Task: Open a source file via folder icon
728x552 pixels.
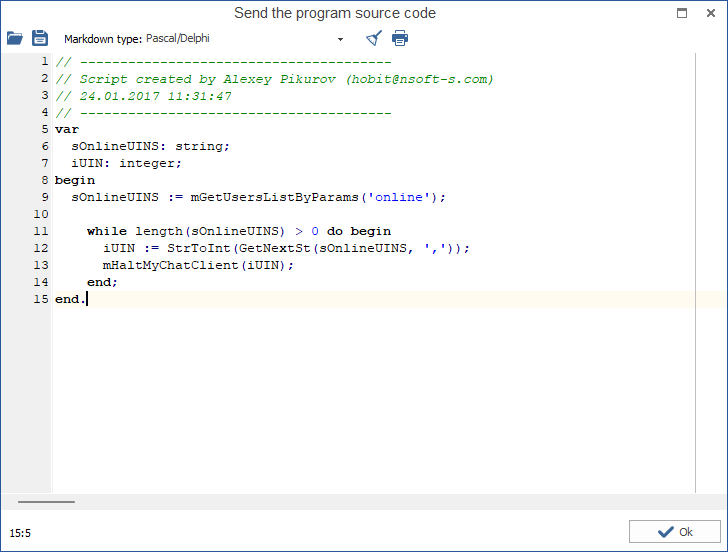Action: tap(14, 38)
